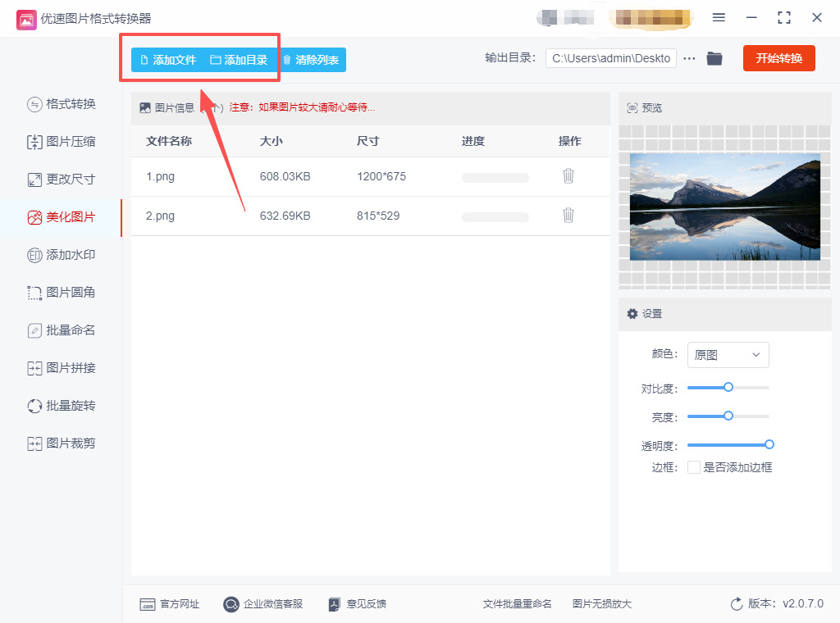
Task: Delete 1.png using its trash icon
Action: pos(568,176)
